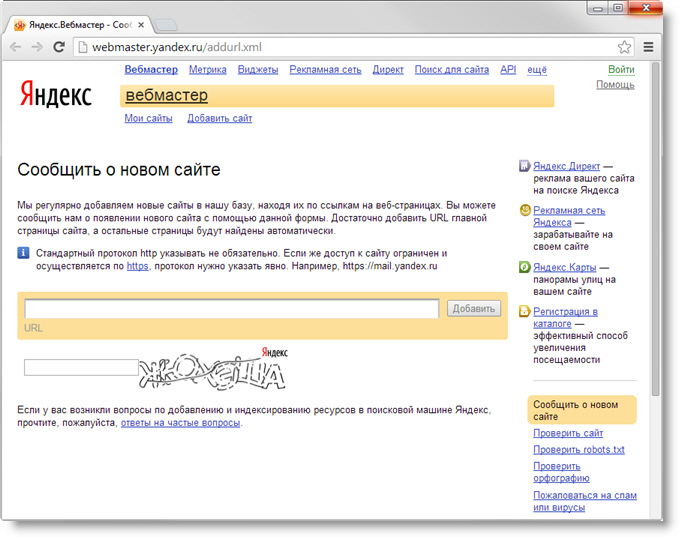Screen dimensions: 679x537
Task: Bookmark the page with the star icon
Action: click(624, 47)
